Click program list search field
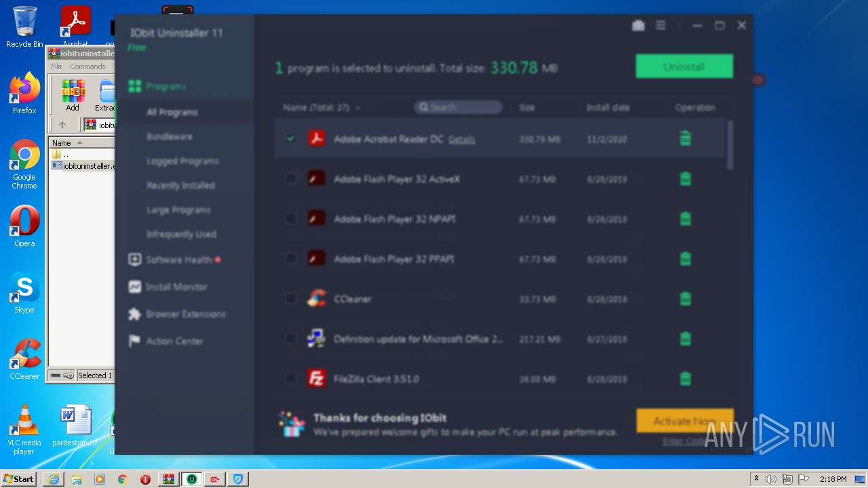Screen dimensions: 868x488 point(458,108)
